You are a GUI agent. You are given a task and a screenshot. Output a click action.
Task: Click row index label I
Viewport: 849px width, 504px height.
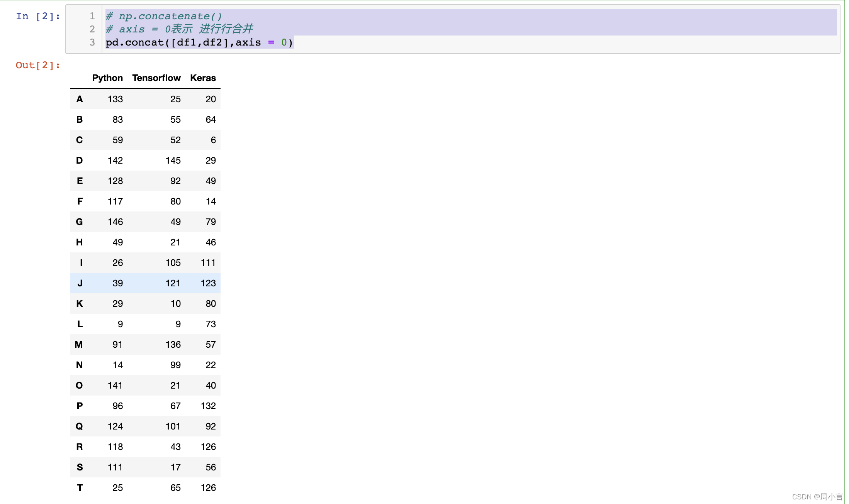click(x=81, y=263)
